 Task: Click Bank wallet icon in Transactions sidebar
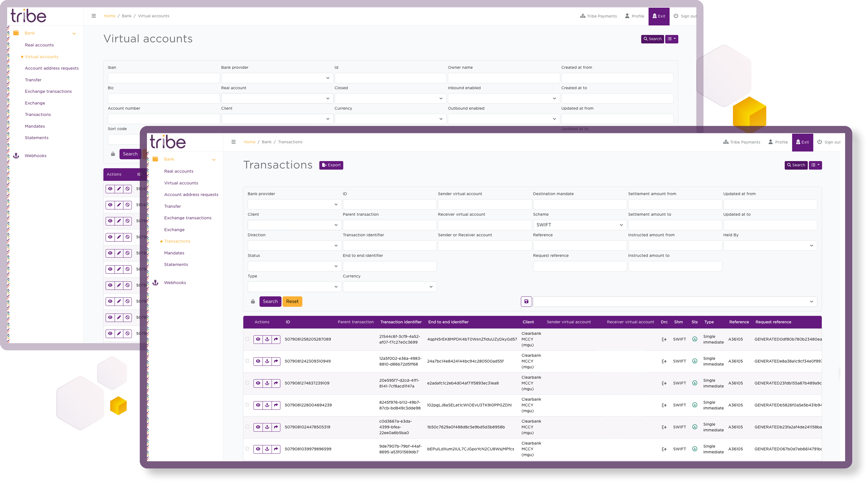(155, 159)
